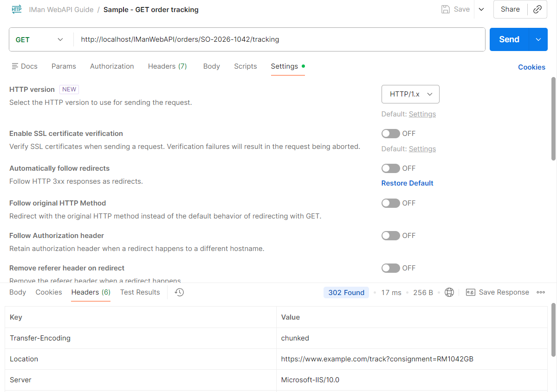Click the Server key cell
This screenshot has width=557, height=392.
[x=141, y=380]
